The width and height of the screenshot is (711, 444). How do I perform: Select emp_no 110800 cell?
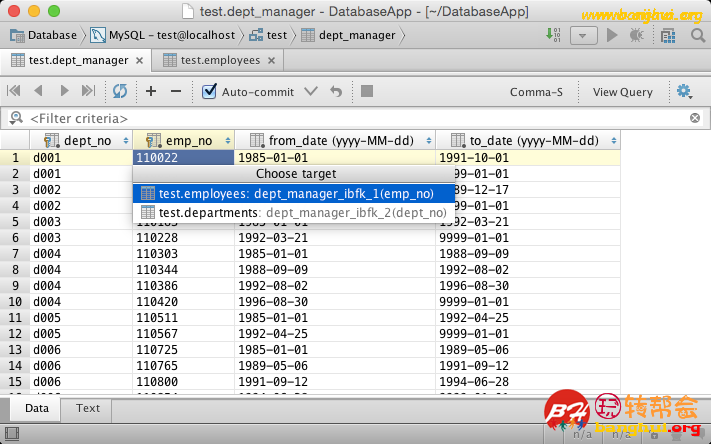tap(183, 382)
